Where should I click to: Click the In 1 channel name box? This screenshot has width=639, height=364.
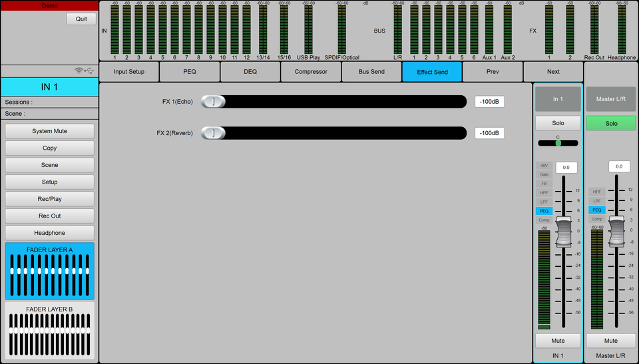(558, 99)
